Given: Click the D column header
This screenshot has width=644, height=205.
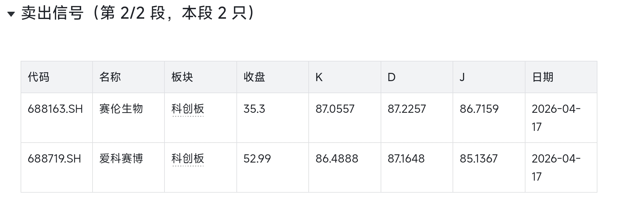Looking at the screenshot, I should click(391, 77).
